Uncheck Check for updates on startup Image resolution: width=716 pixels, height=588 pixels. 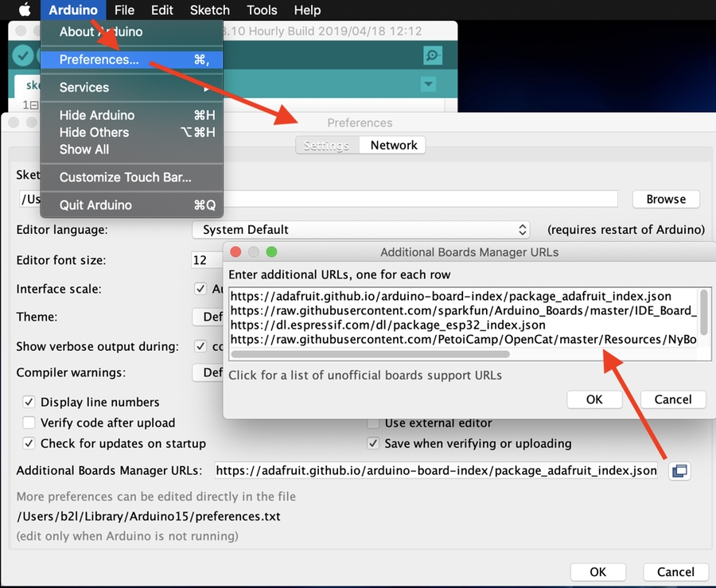click(29, 444)
